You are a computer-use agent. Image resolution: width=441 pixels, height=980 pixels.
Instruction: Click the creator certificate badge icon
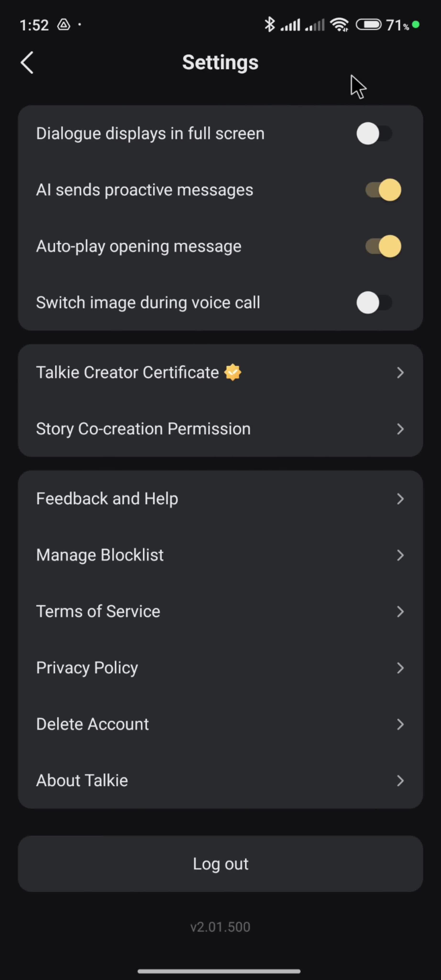pyautogui.click(x=233, y=373)
